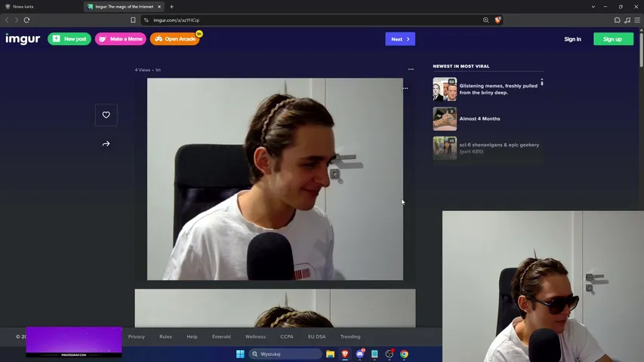Click the site info icon before the URL
The height and width of the screenshot is (362, 644).
coord(146,20)
